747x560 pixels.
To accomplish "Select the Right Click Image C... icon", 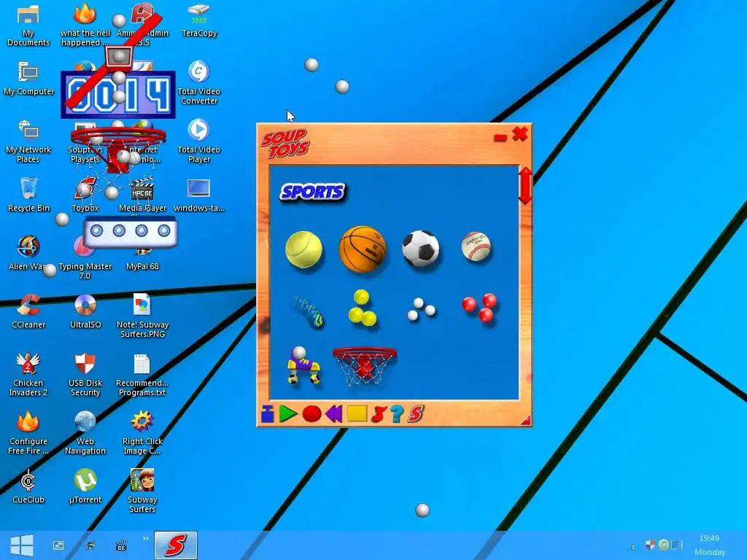I will click(x=142, y=433).
